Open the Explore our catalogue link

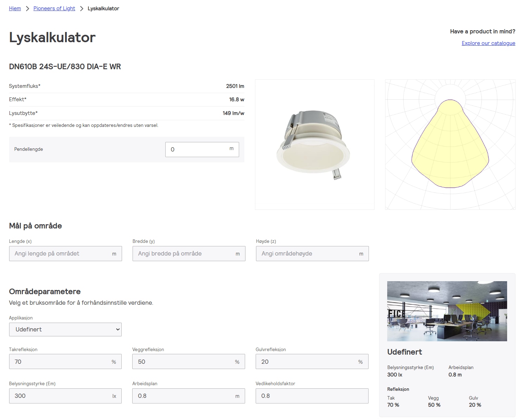point(488,43)
